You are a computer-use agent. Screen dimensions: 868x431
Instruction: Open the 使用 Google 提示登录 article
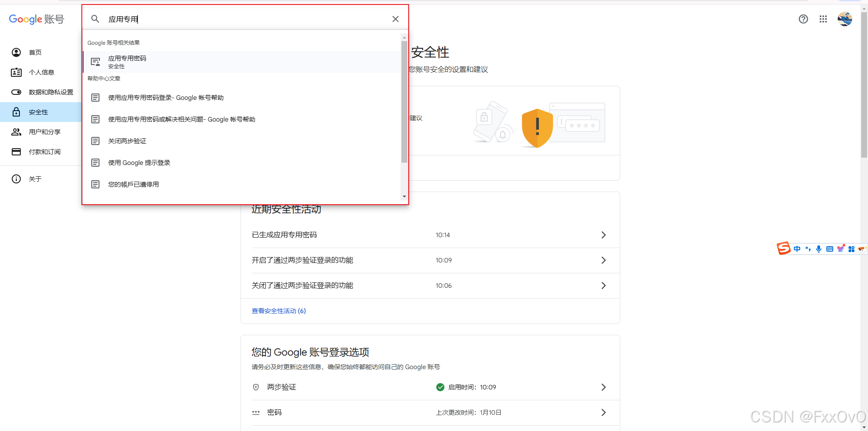(x=242, y=163)
